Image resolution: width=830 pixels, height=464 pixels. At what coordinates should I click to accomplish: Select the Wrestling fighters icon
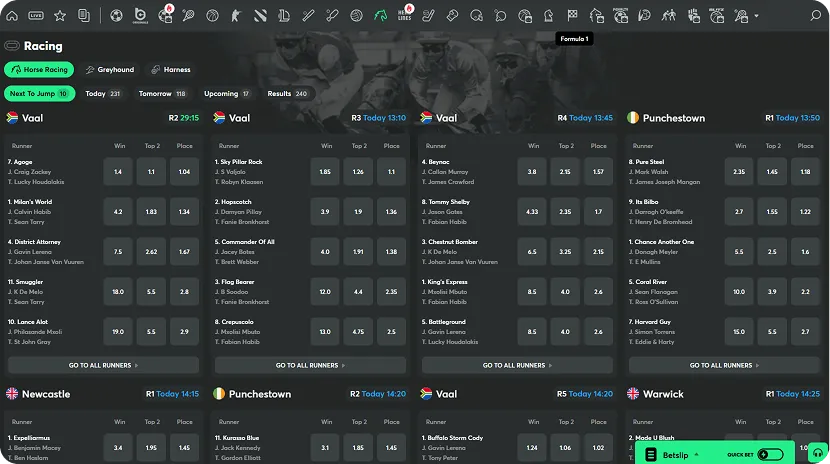669,16
